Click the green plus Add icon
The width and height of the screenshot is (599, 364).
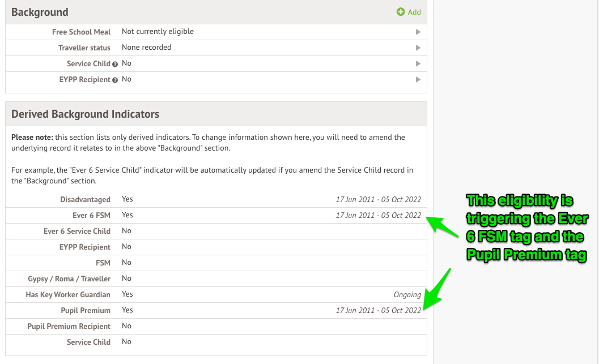click(401, 12)
